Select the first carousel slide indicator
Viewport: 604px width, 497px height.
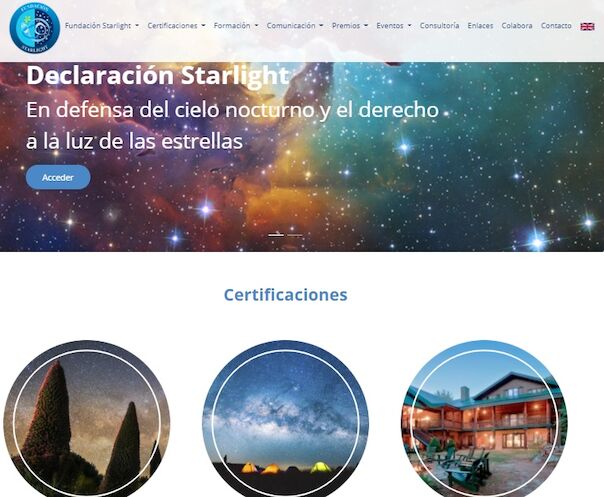click(x=276, y=235)
